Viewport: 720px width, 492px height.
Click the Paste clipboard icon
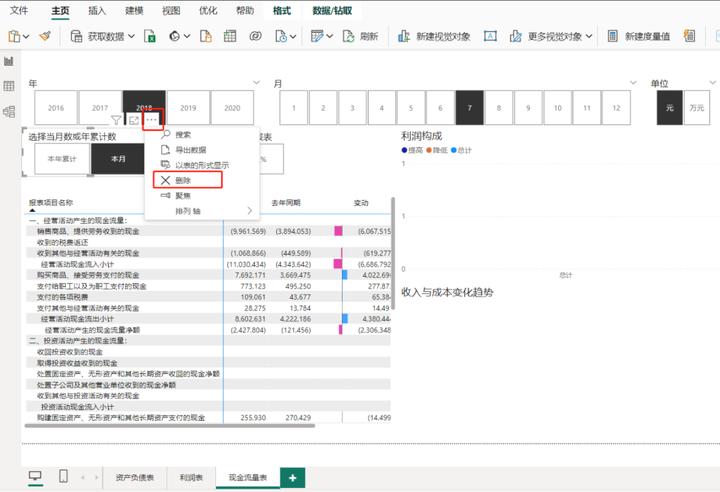(14, 36)
